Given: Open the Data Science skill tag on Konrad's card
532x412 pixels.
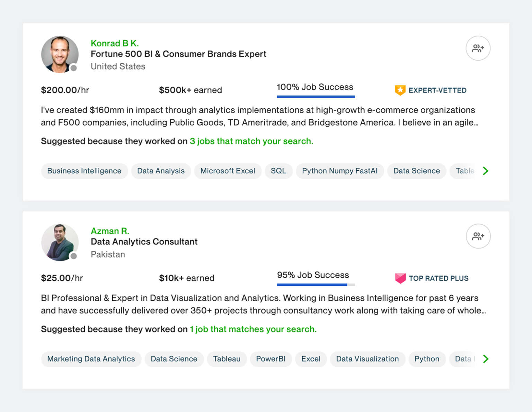Looking at the screenshot, I should tap(417, 171).
